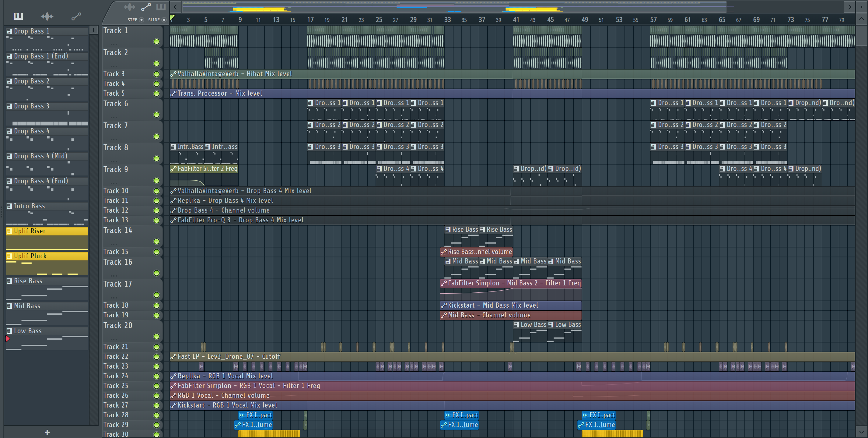Toggle mute on Track 14
Screen dimensions: 868x438
point(156,242)
